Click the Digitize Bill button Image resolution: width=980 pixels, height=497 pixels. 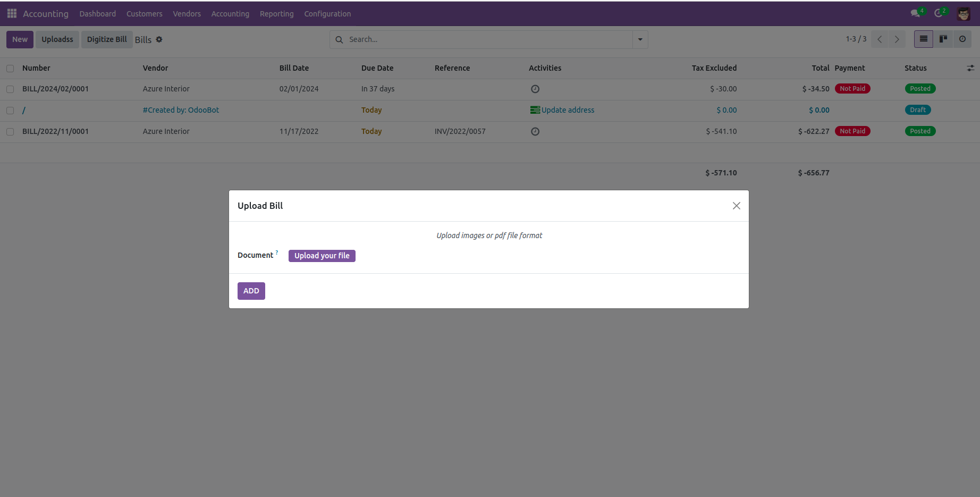tap(107, 39)
